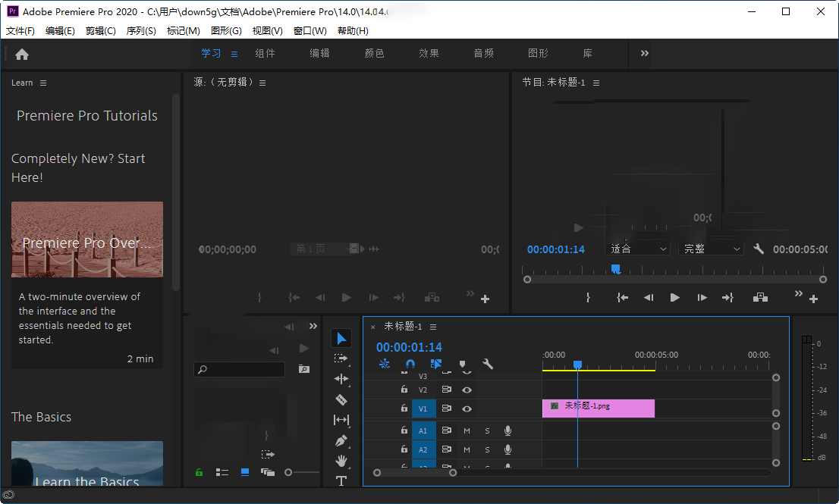The height and width of the screenshot is (504, 839).
Task: Enable voice-over record on track A1
Action: pyautogui.click(x=507, y=430)
